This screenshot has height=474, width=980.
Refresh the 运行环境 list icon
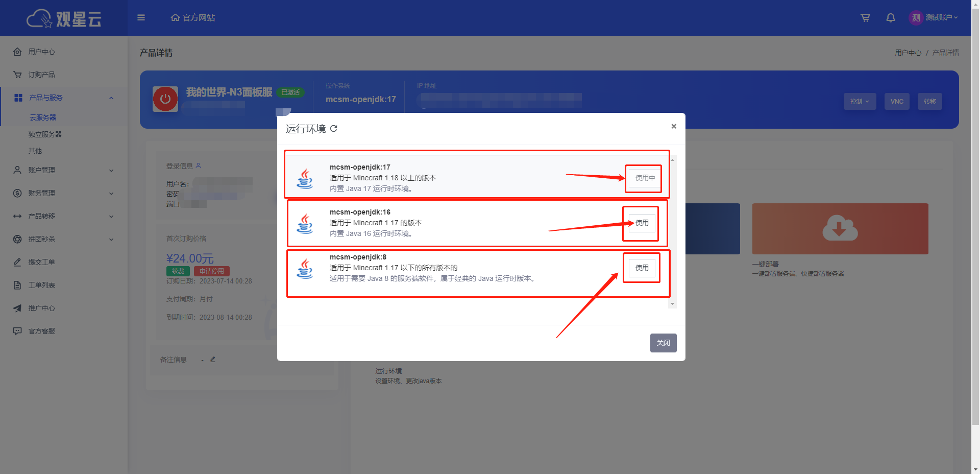(333, 129)
